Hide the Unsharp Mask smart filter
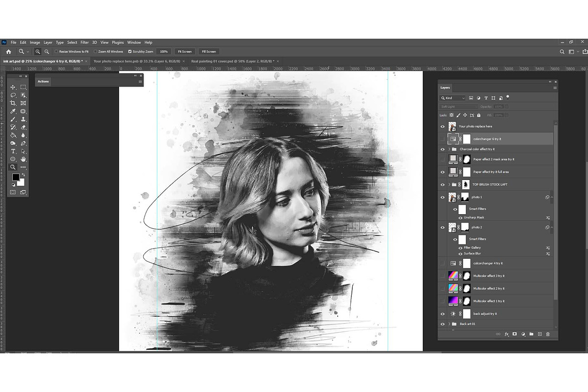588x392 pixels. coord(460,218)
